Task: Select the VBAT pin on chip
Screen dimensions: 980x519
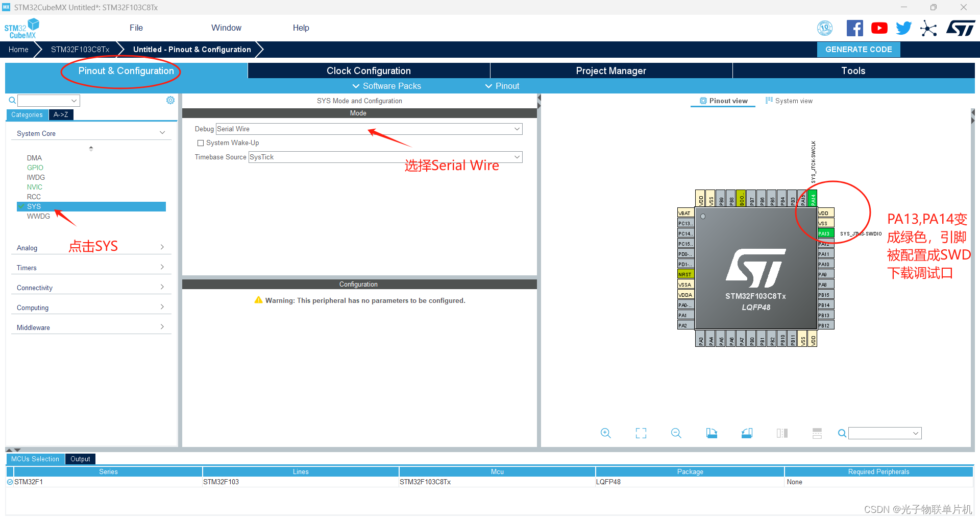Action: tap(685, 213)
